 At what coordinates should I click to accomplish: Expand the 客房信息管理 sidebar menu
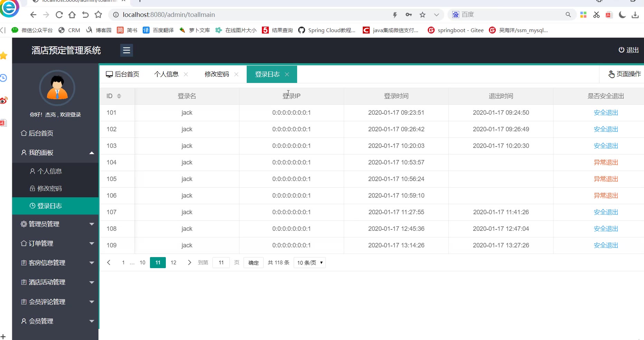(x=55, y=263)
